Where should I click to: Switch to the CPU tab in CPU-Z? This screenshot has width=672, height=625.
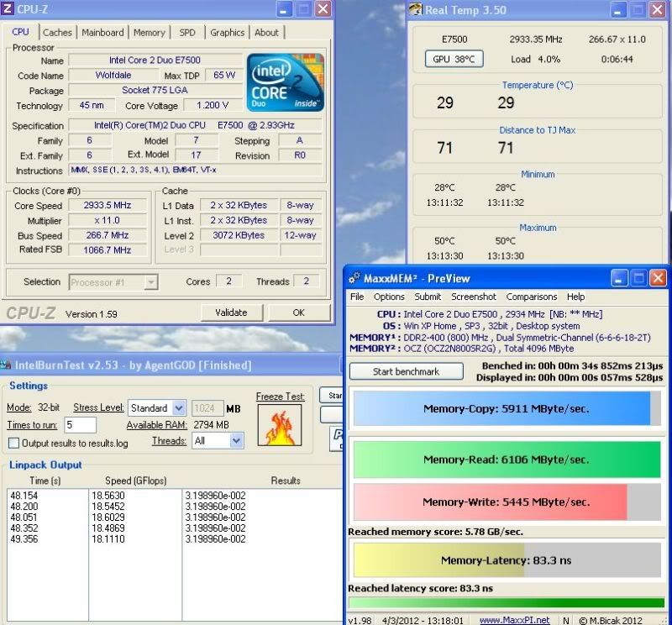pos(20,32)
